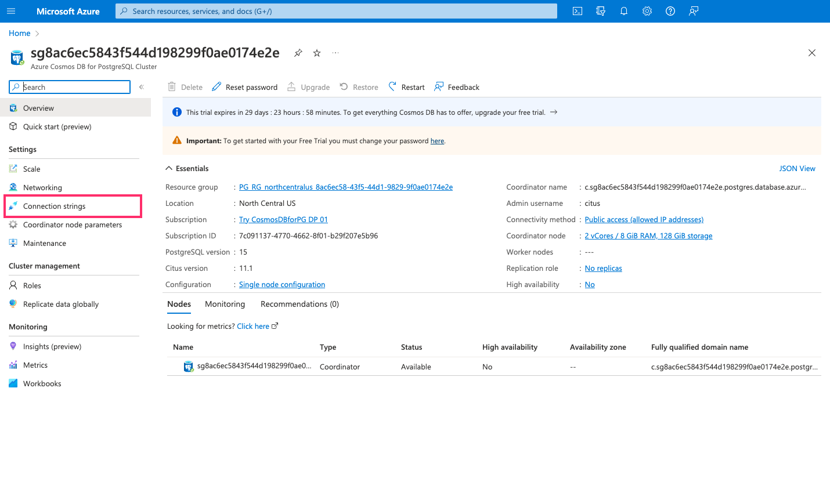Screen dimensions: 830x504
Task: Select Coordinator node parameters
Action: tap(71, 224)
